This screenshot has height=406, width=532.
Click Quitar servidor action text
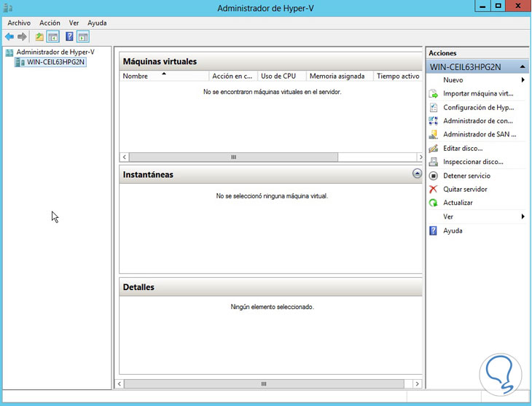(x=465, y=190)
